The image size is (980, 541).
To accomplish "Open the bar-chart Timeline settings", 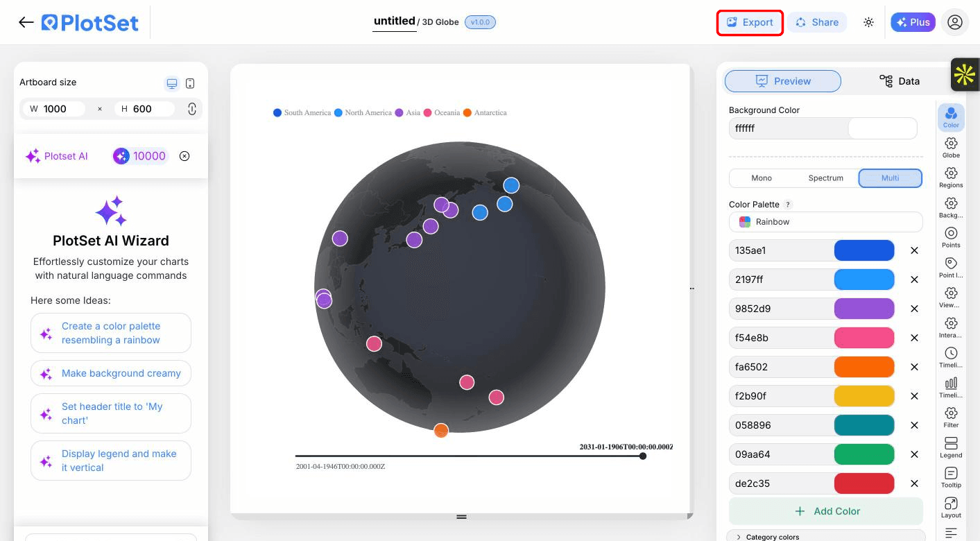I will pos(951,387).
